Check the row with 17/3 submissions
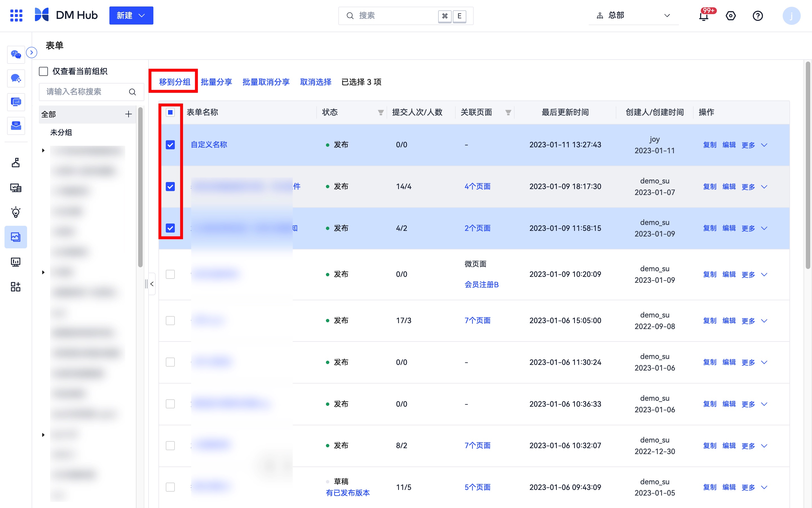 [x=171, y=321]
